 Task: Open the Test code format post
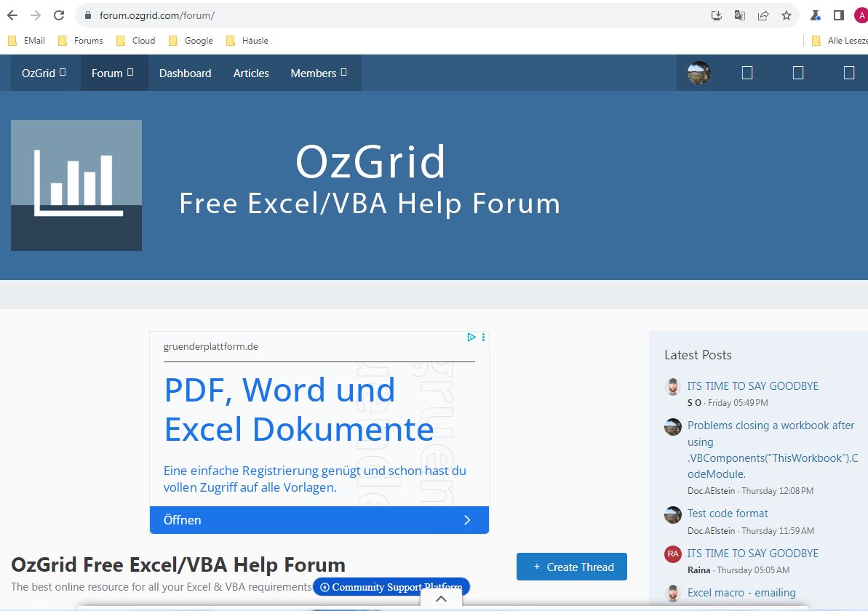click(728, 513)
